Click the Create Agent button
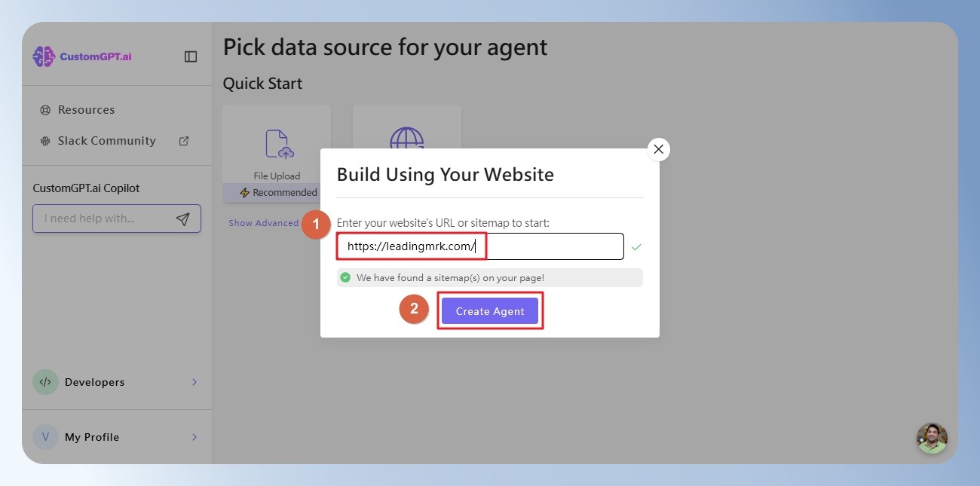This screenshot has height=486, width=980. click(x=490, y=311)
